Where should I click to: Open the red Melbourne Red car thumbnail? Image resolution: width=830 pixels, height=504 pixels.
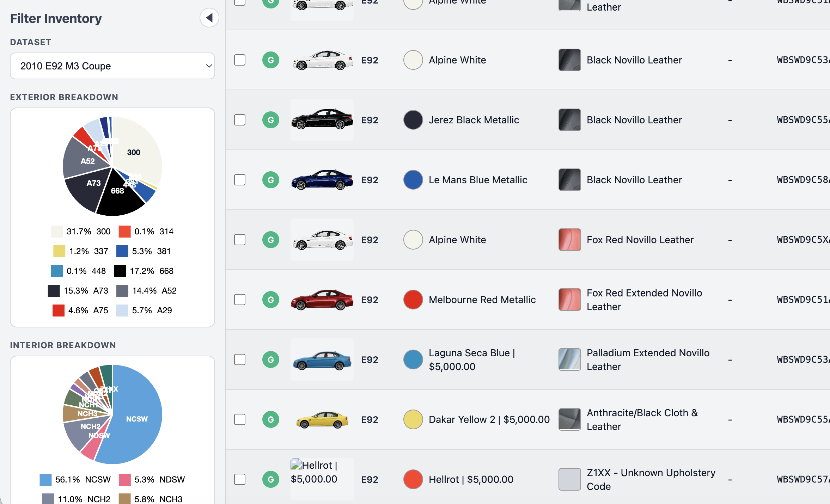[x=322, y=300]
